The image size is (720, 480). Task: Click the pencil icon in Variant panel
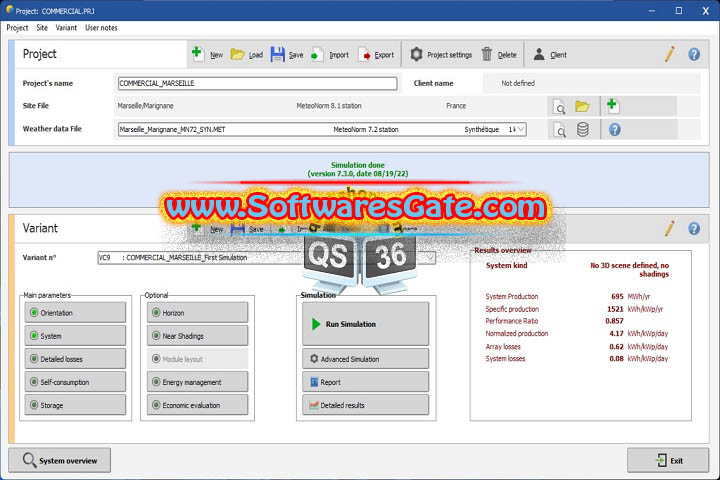(x=669, y=228)
